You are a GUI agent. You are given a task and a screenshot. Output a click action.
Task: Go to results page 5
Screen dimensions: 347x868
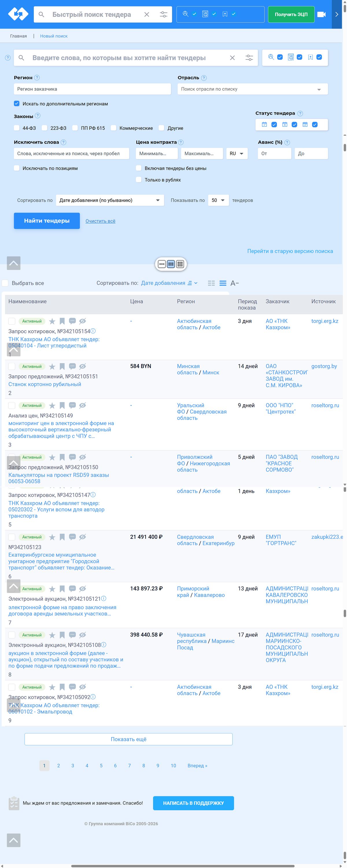(101, 765)
